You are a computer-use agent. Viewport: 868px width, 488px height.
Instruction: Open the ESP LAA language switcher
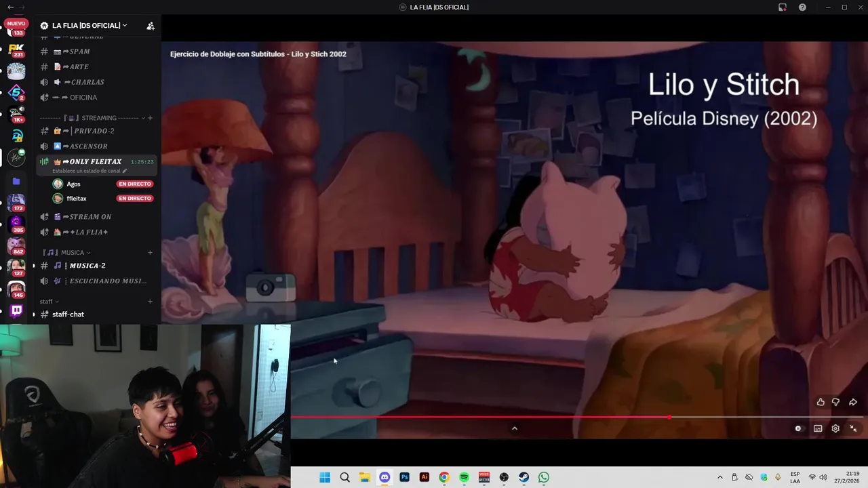[795, 477]
